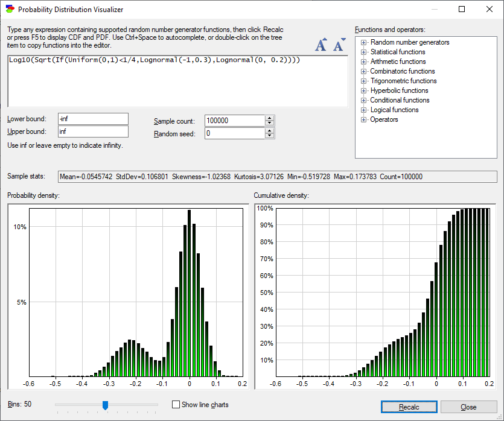Expand Operators tree node
This screenshot has height=421, width=504.
(x=363, y=119)
